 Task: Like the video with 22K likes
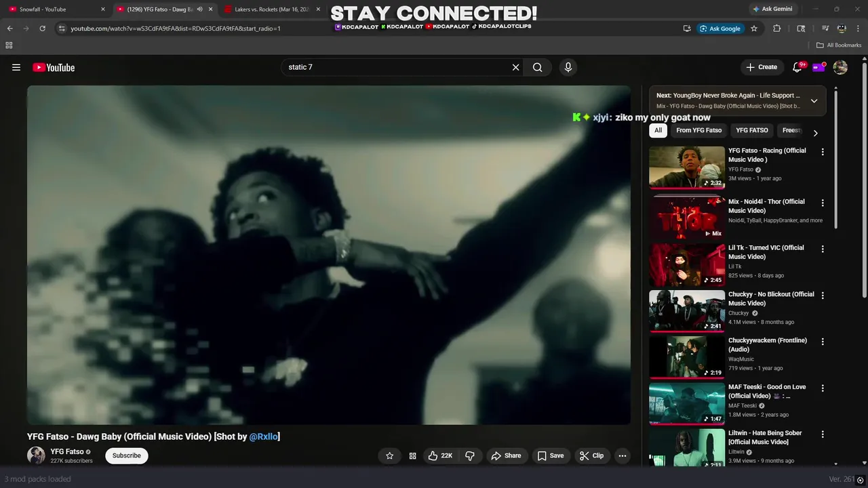[440, 455]
